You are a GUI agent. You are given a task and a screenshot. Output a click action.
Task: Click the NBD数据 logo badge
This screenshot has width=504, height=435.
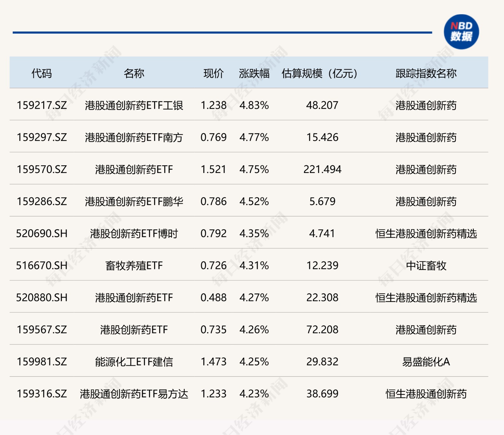pyautogui.click(x=461, y=32)
